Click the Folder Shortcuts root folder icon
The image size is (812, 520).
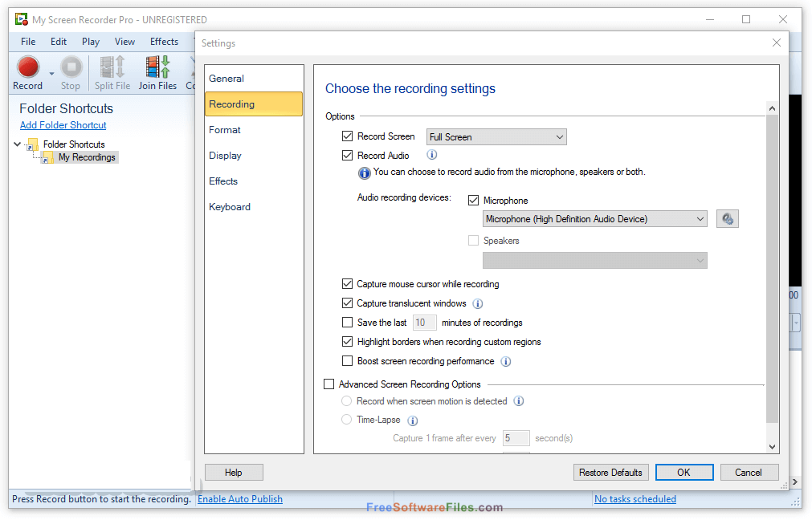[33, 144]
